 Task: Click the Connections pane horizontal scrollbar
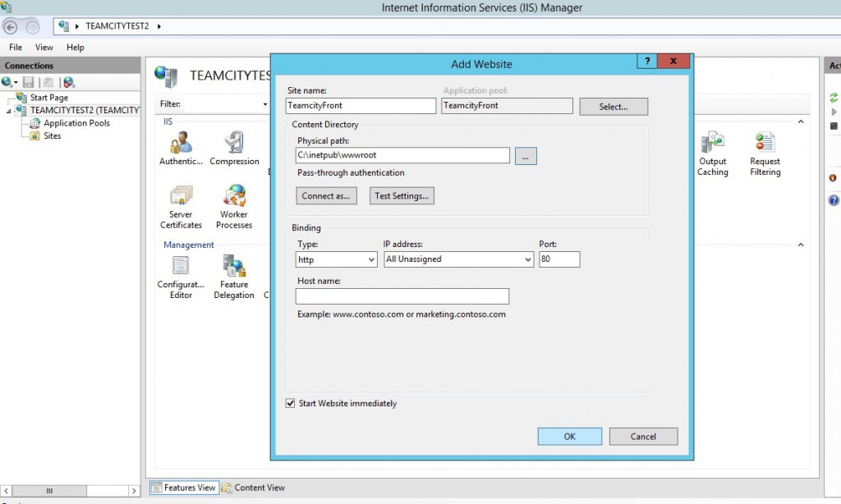point(49,491)
